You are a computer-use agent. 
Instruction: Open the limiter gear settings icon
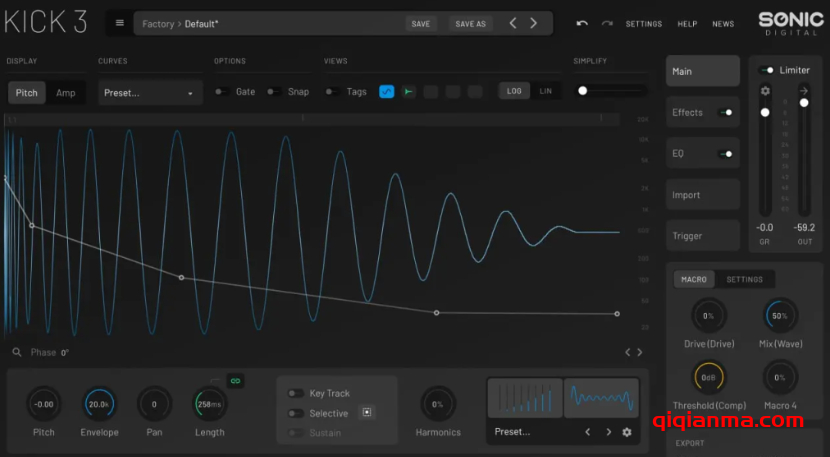tap(765, 91)
